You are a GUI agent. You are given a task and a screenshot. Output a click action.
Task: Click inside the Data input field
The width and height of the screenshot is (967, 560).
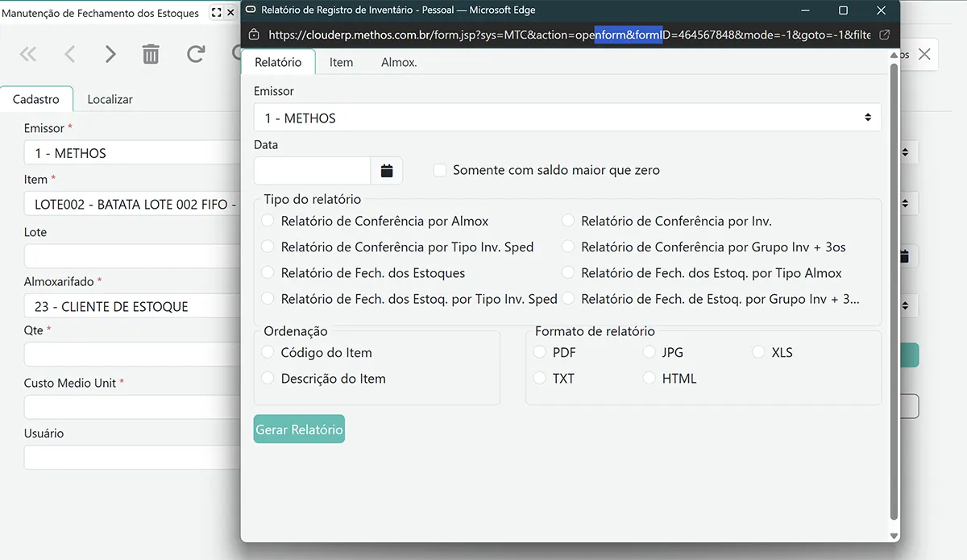tap(312, 171)
